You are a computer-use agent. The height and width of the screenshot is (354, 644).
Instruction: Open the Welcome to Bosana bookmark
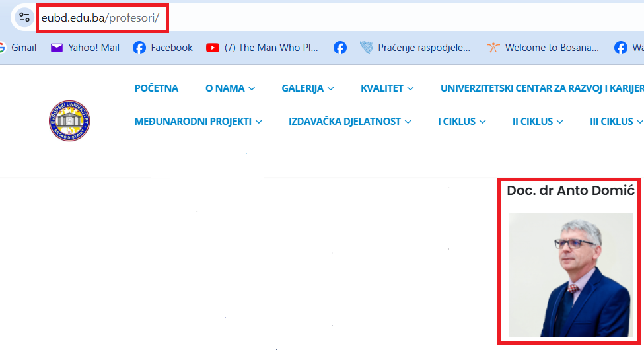pos(543,48)
